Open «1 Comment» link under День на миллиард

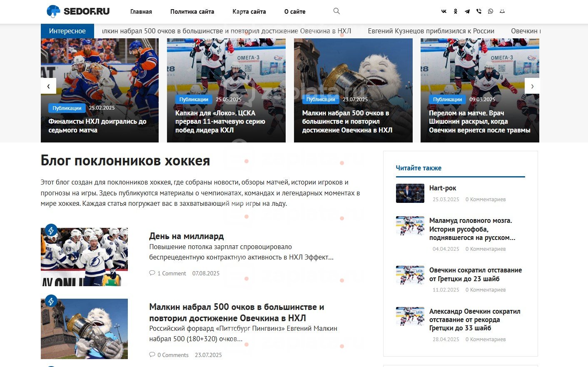pyautogui.click(x=172, y=273)
